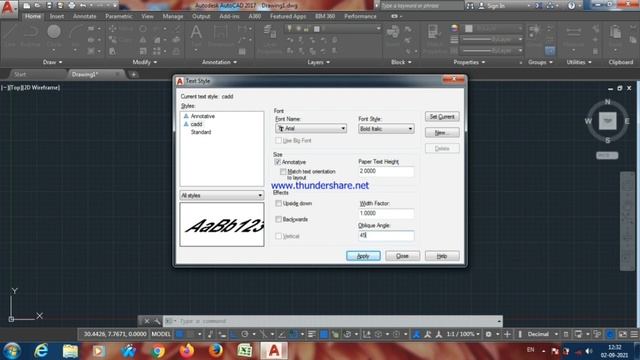
Task: Click the Close button at dialog bottom
Action: click(x=402, y=256)
